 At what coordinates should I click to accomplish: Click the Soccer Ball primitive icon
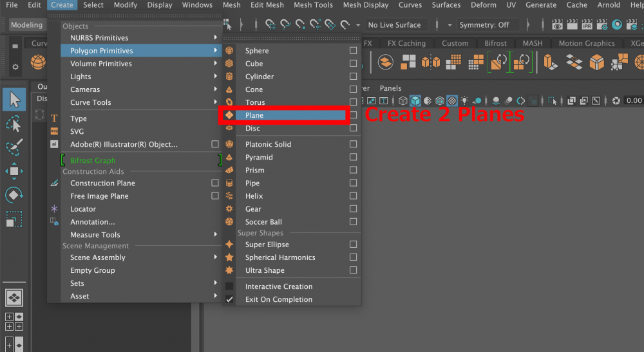tap(229, 222)
